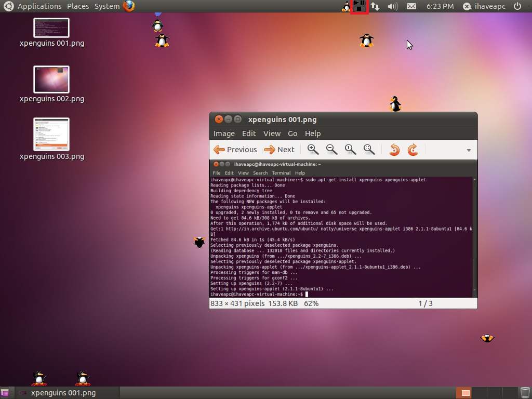532x399 pixels.
Task: Open the View menu of the image viewer
Action: pos(272,134)
